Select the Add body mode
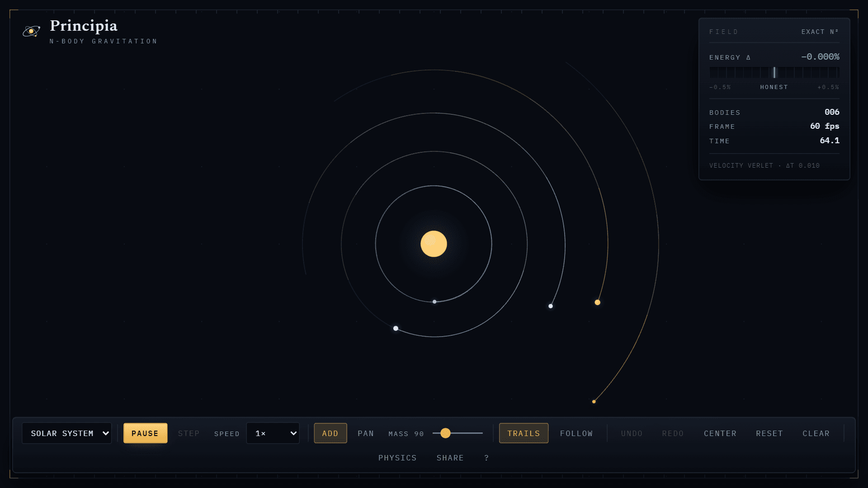The width and height of the screenshot is (868, 488). coord(330,433)
